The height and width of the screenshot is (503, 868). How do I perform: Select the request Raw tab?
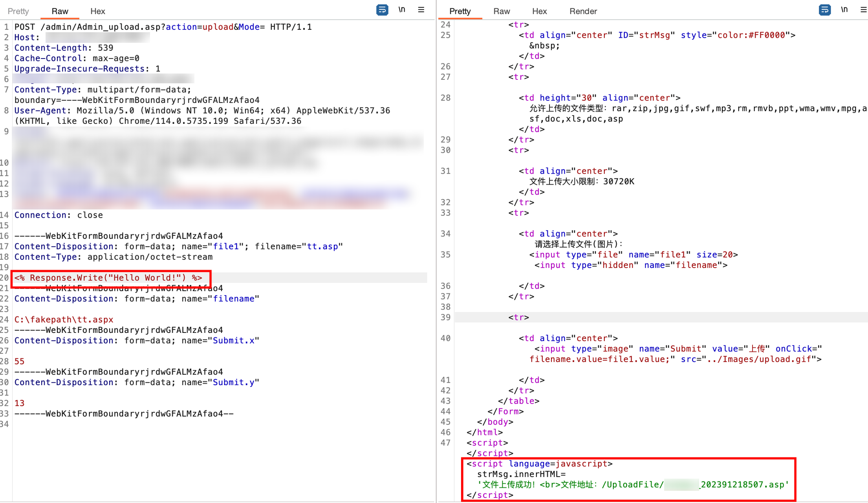coord(60,11)
